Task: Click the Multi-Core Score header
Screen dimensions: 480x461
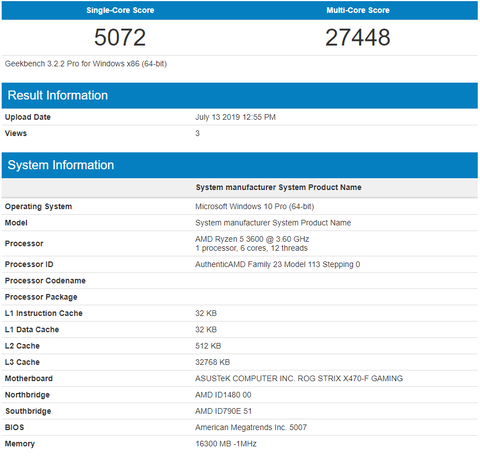Action: [x=358, y=10]
